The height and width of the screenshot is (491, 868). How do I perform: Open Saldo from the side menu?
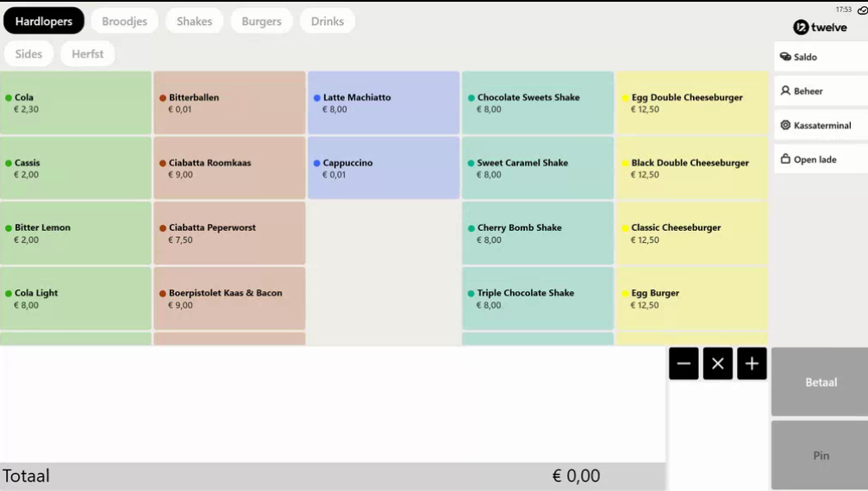pos(820,57)
